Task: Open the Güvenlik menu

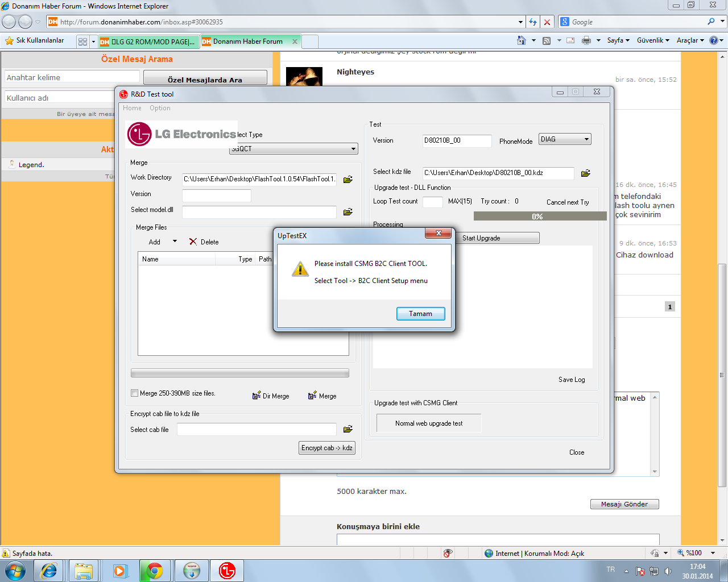Action: (x=653, y=40)
